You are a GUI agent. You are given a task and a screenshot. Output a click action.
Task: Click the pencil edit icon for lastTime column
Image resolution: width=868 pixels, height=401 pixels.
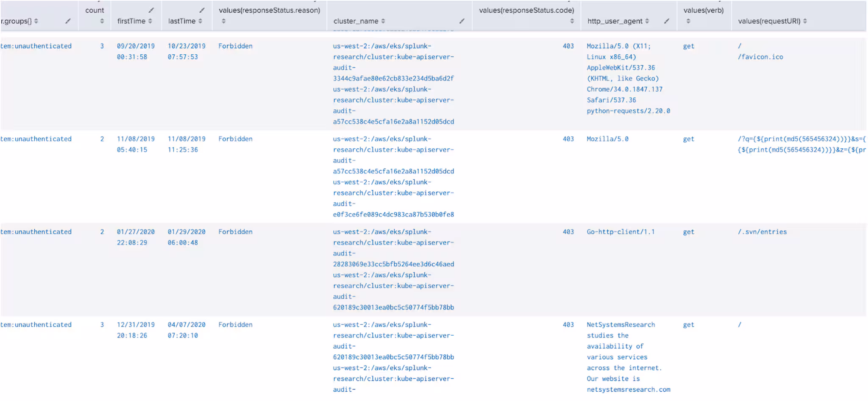tap(202, 10)
